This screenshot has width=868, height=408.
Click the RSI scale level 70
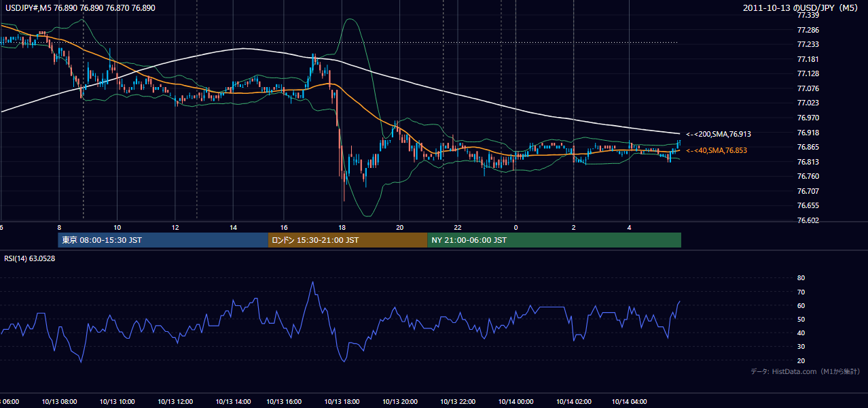[x=801, y=292]
